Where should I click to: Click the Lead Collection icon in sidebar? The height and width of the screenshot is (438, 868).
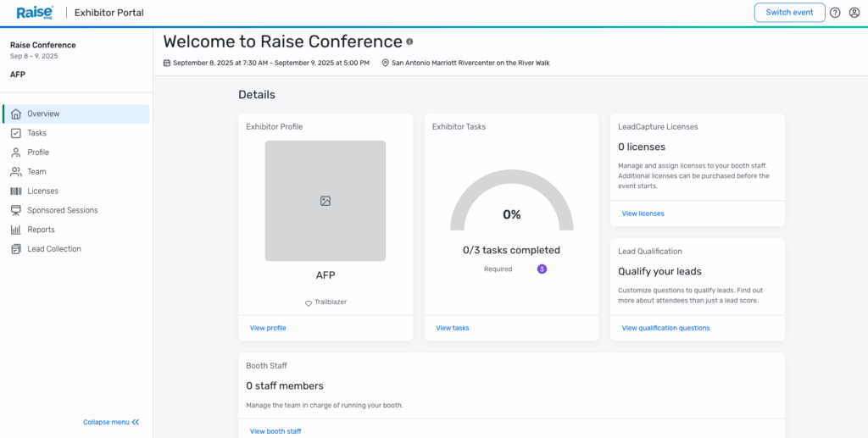coord(16,249)
